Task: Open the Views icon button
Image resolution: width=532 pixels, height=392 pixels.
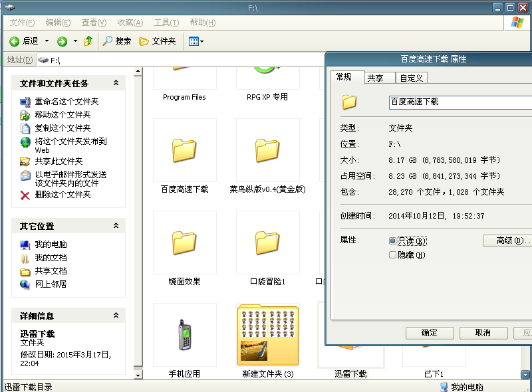Action: pyautogui.click(x=194, y=41)
